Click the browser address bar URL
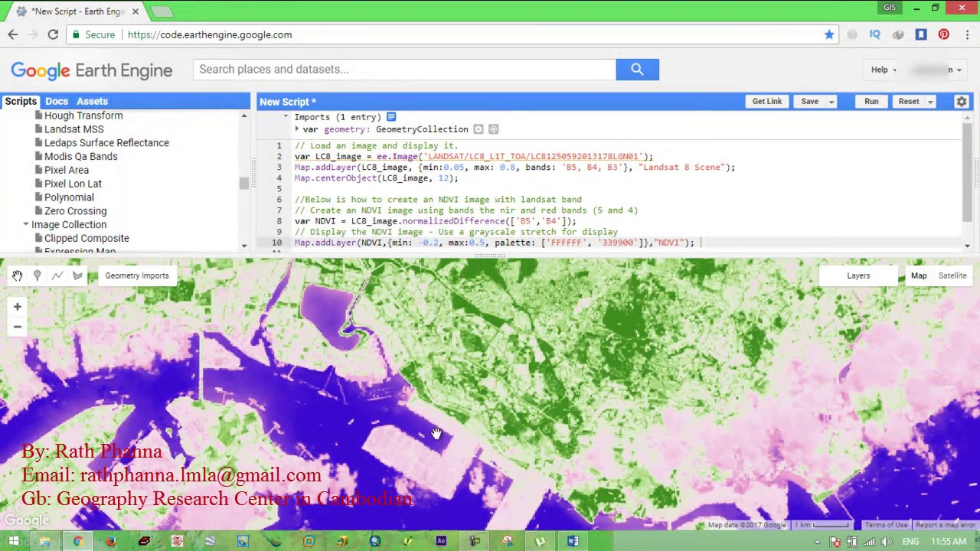The width and height of the screenshot is (980, 551). point(210,34)
